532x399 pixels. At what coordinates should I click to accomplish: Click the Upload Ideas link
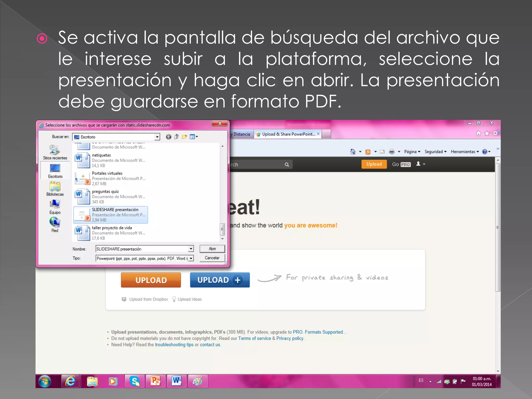point(187,299)
